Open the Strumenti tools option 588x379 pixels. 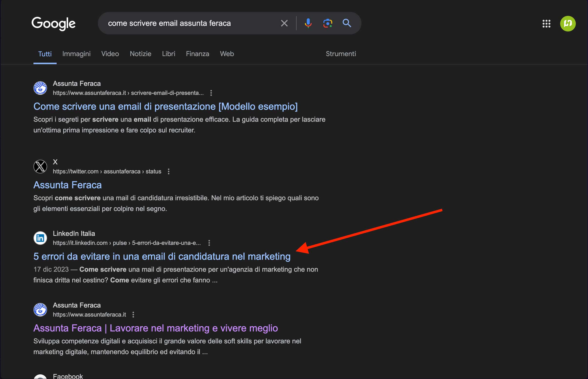click(x=341, y=54)
